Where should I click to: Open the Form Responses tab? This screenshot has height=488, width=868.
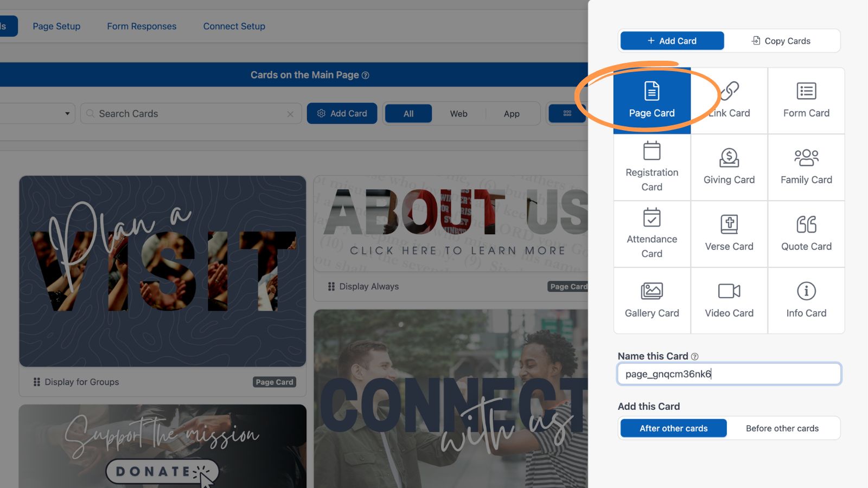(142, 26)
